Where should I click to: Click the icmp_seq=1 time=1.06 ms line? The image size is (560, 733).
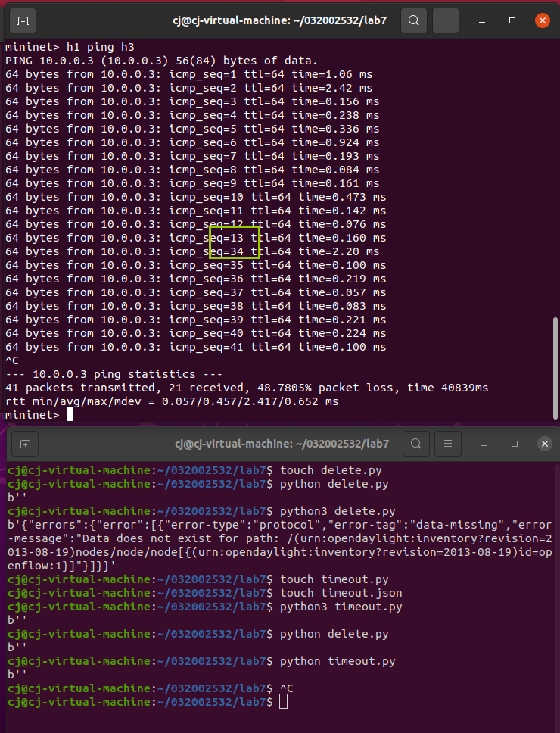(x=189, y=74)
